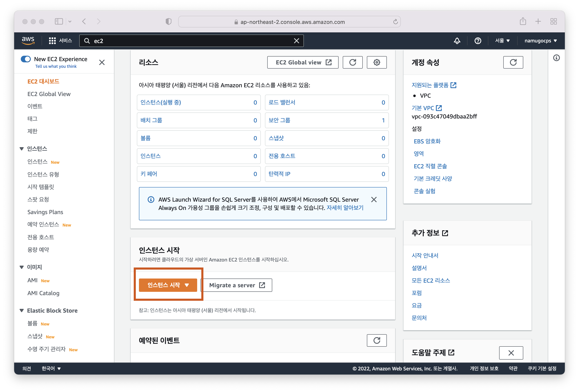
Task: Click the Safari sidebar toggle icon
Action: click(x=59, y=21)
